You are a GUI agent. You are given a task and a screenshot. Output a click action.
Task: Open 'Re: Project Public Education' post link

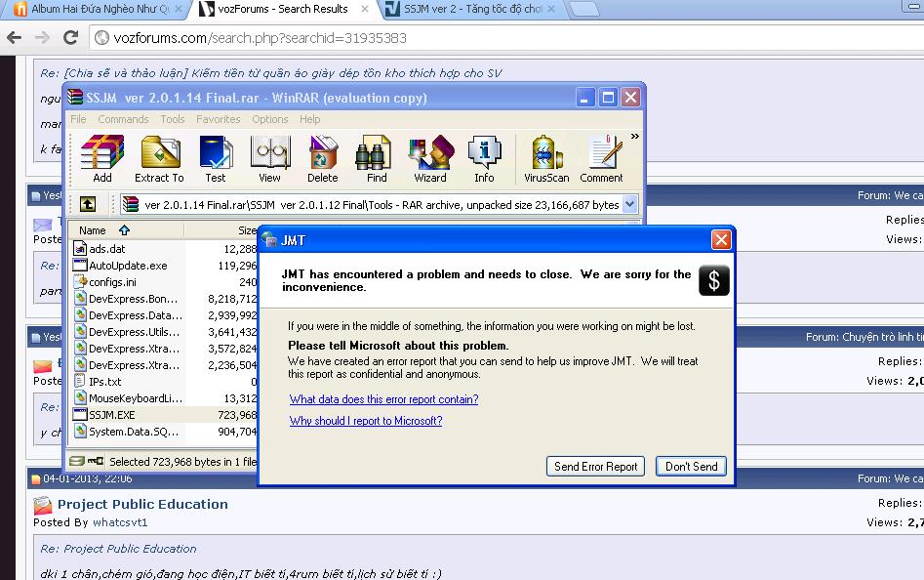tap(118, 548)
